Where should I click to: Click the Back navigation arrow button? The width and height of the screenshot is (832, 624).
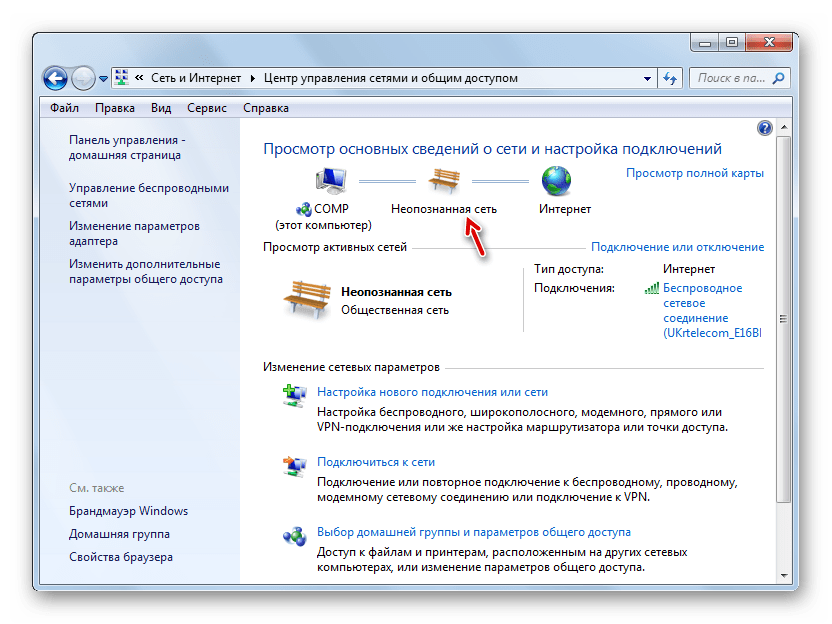(55, 79)
